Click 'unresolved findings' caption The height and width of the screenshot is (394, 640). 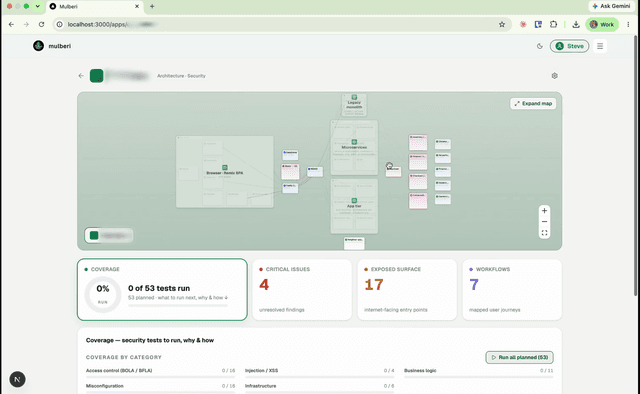pyautogui.click(x=282, y=310)
